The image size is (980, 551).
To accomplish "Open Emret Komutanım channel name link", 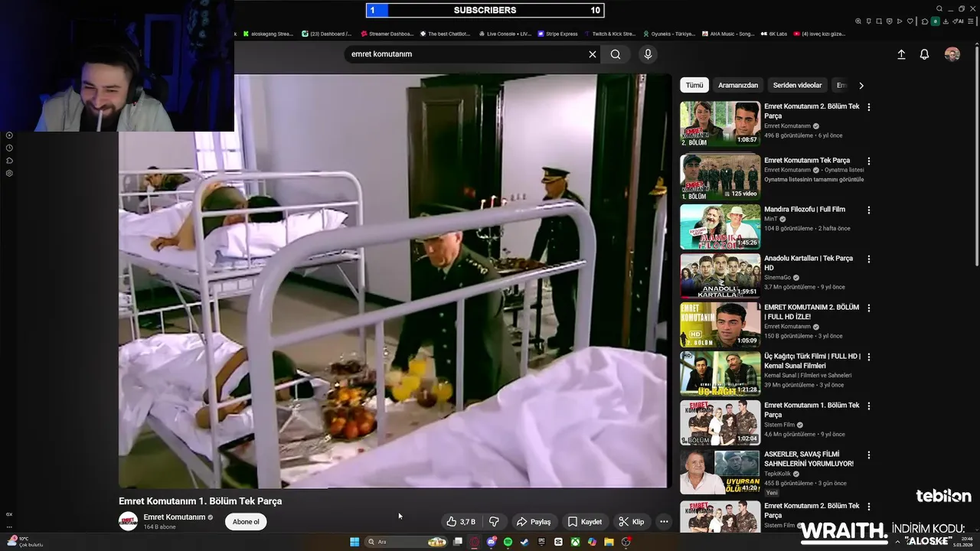I will [175, 517].
